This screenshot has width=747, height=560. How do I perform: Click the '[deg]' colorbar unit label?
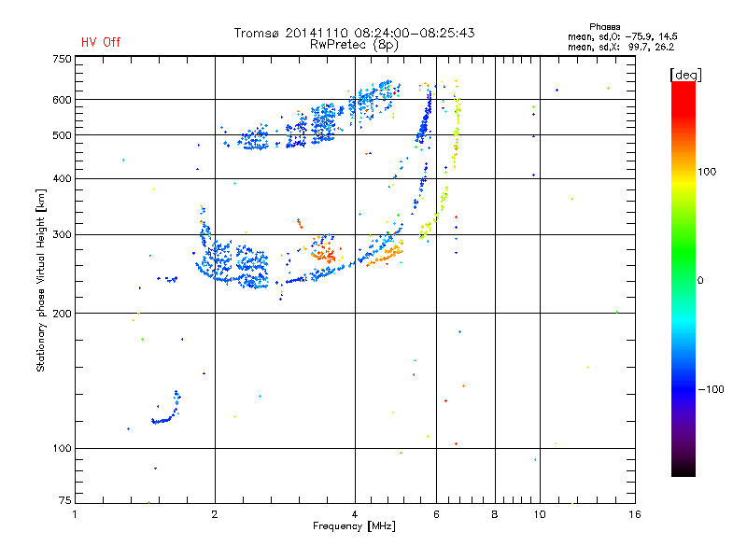(x=685, y=75)
